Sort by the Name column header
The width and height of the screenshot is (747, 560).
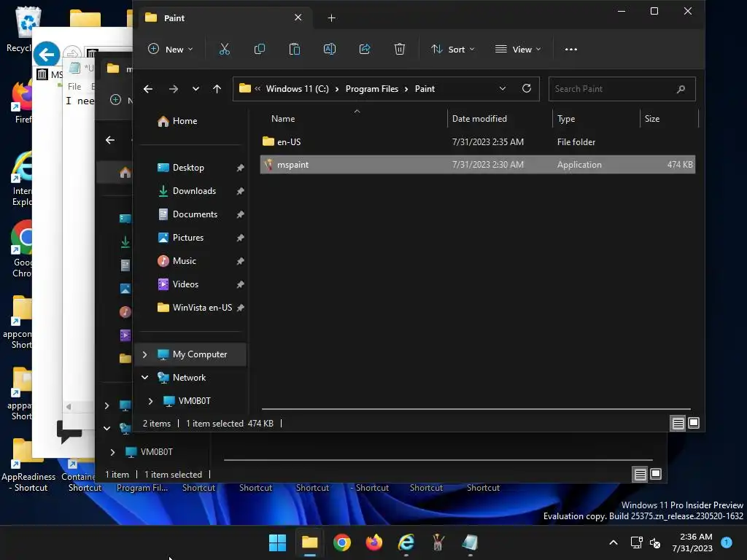pyautogui.click(x=283, y=119)
